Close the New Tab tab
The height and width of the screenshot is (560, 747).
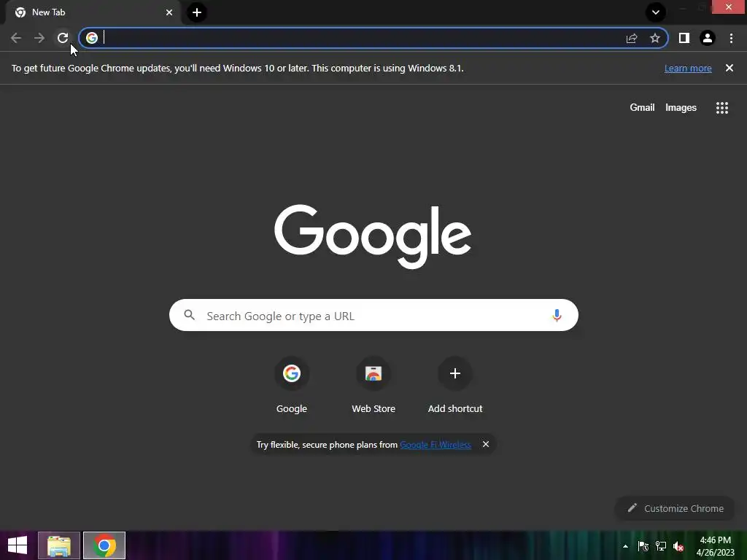pyautogui.click(x=169, y=12)
